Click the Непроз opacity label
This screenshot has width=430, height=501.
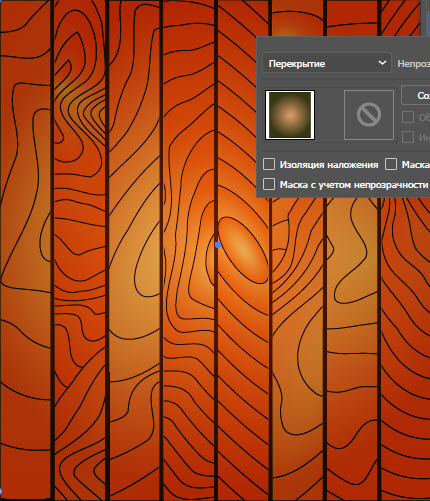(x=413, y=64)
